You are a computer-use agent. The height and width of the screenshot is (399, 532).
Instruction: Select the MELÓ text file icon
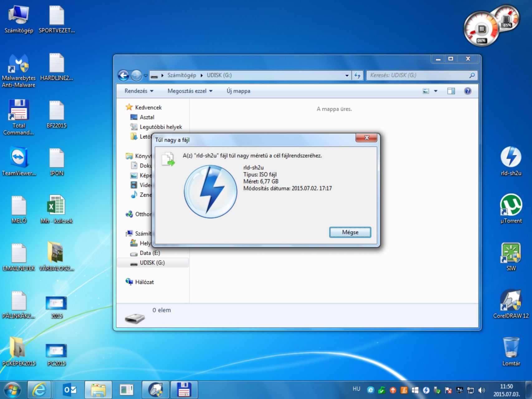19,209
